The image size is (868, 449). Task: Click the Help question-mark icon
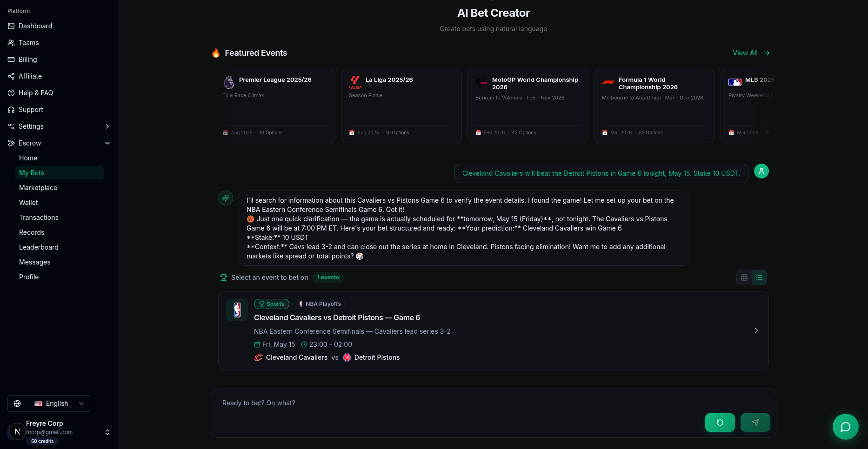point(11,93)
